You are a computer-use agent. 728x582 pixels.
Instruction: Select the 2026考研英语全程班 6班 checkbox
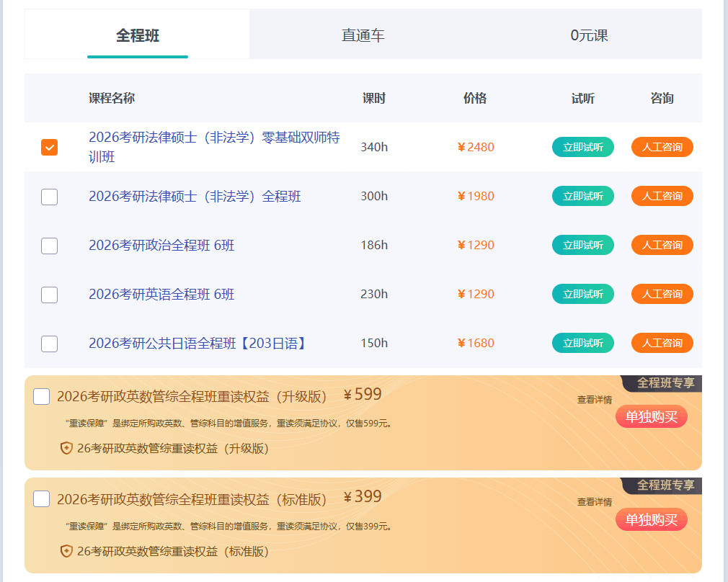tap(49, 295)
